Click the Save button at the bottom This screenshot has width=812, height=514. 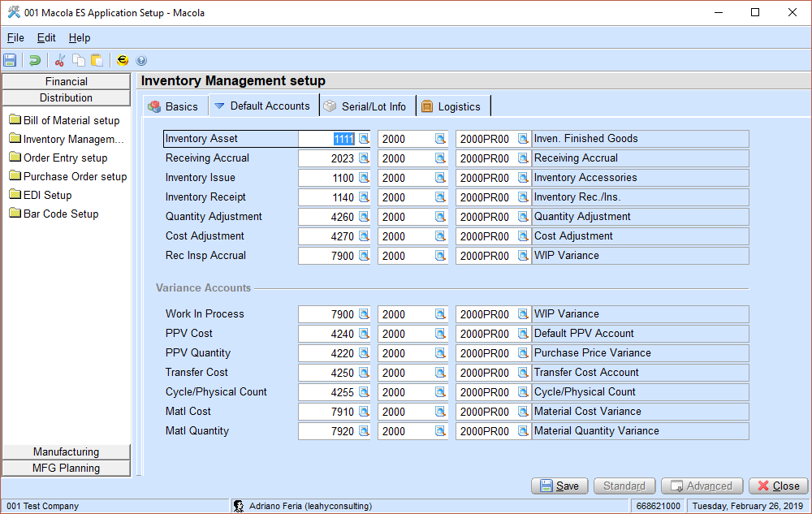559,486
